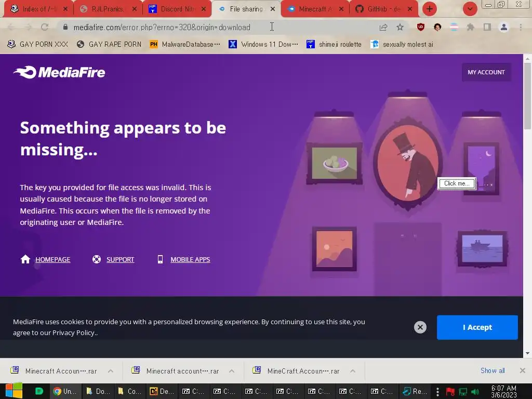Open the Co... folder in taskbar
This screenshot has height=399, width=532.
coord(129,391)
